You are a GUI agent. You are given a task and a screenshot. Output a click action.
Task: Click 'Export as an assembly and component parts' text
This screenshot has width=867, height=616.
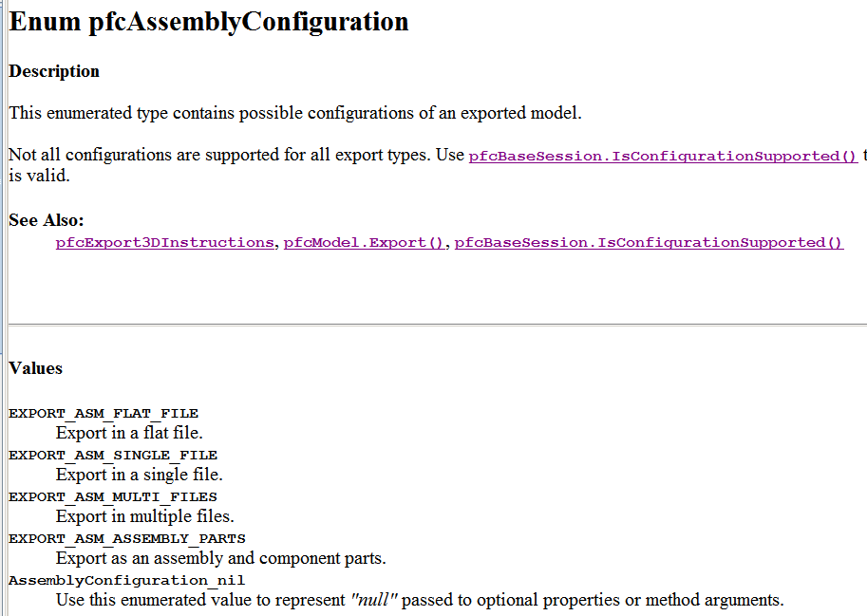point(221,558)
